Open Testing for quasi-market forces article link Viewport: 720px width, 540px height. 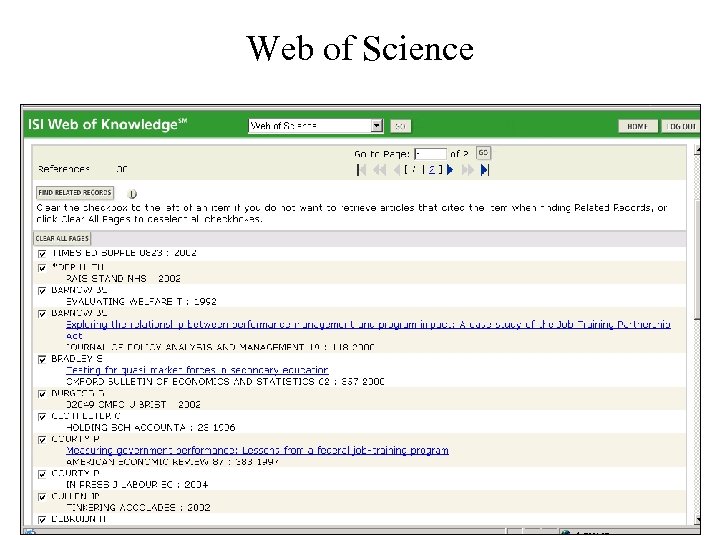[x=197, y=370]
